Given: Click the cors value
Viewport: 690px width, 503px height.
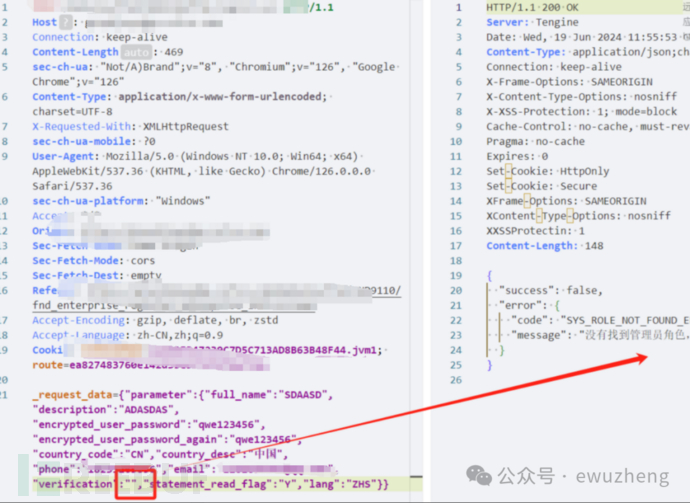Looking at the screenshot, I should [x=143, y=261].
